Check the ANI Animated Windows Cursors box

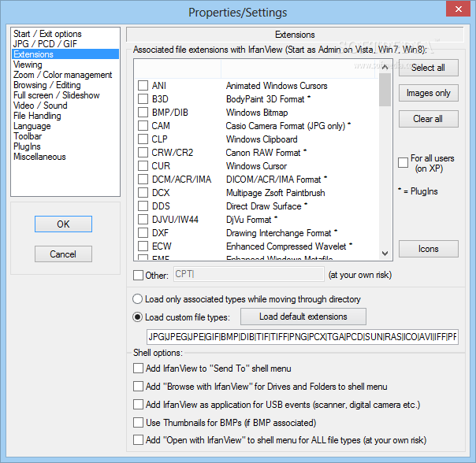(x=143, y=86)
